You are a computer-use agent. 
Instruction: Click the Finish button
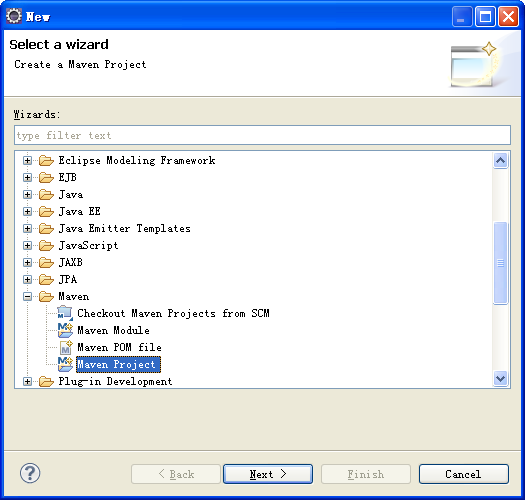[366, 474]
